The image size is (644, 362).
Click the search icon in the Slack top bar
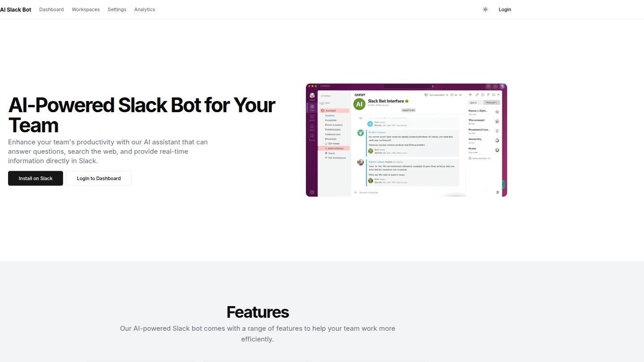(432, 86)
